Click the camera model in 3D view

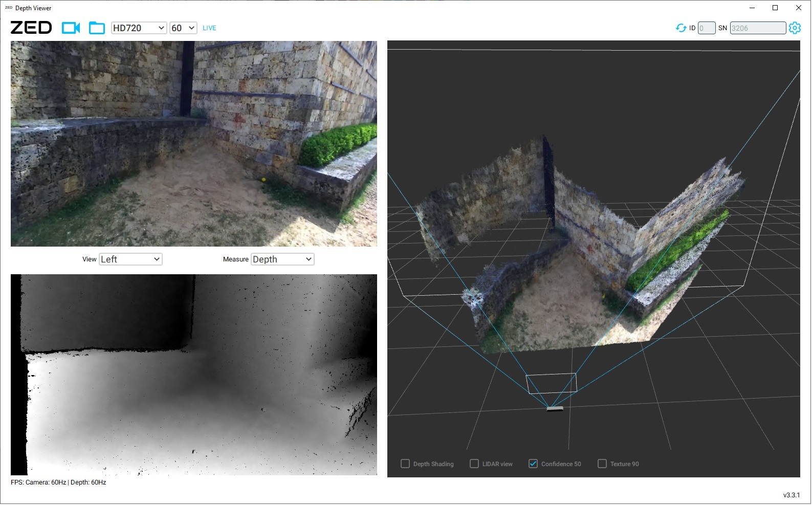(x=555, y=408)
